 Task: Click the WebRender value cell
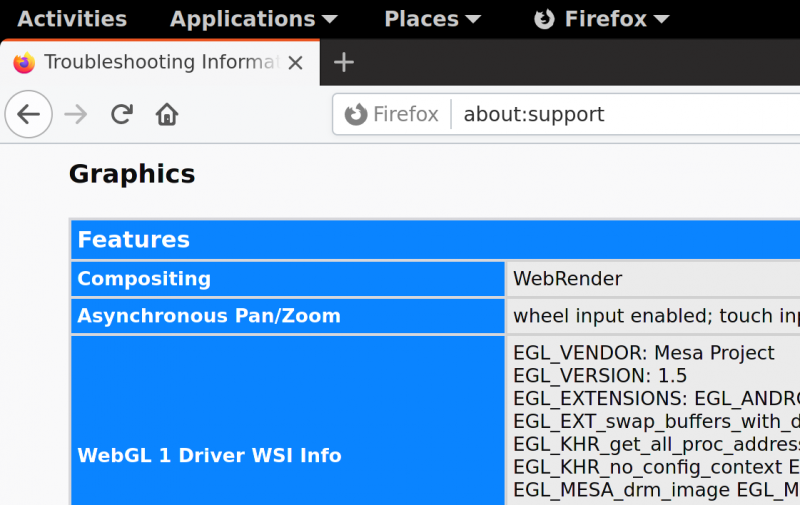pos(653,279)
